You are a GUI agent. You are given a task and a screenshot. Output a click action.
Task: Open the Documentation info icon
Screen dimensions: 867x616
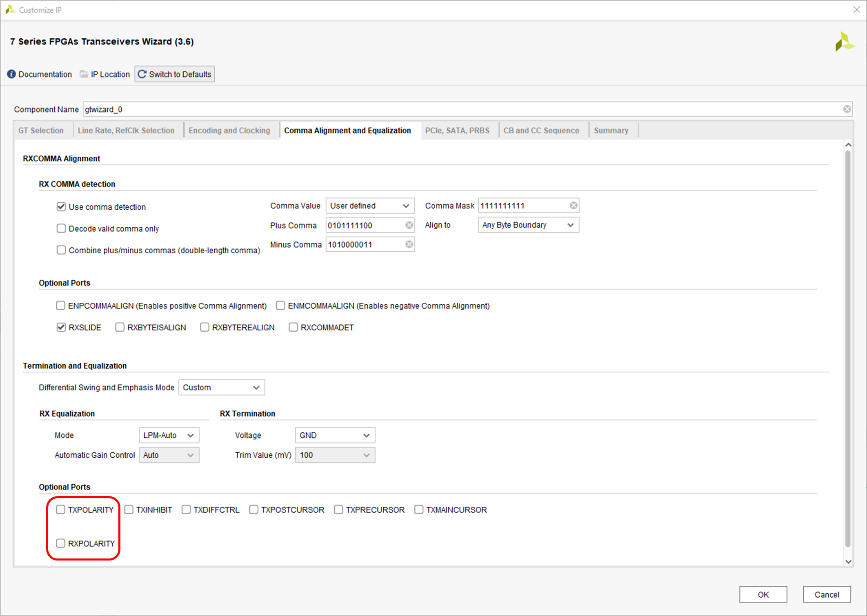11,74
